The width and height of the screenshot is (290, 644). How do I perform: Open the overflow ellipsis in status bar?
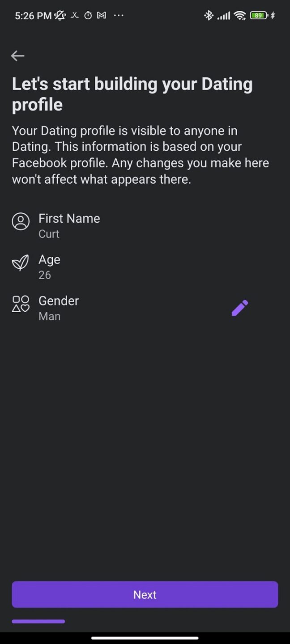pos(119,16)
